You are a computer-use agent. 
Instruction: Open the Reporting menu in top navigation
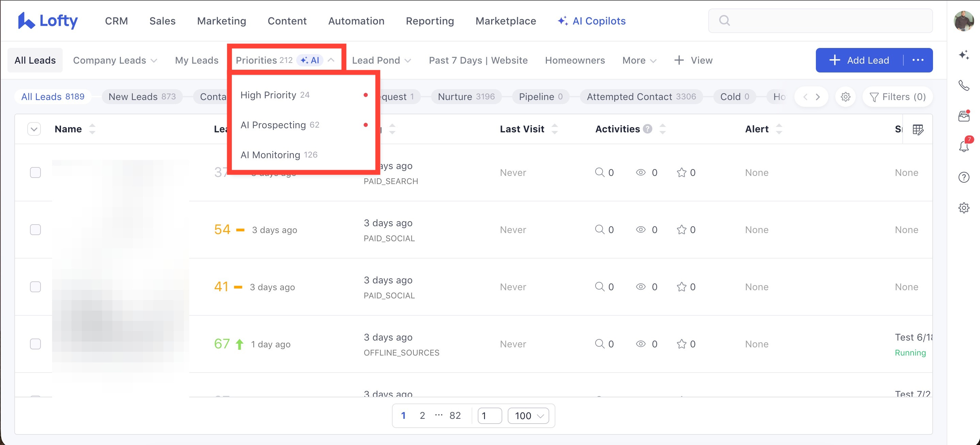point(429,21)
